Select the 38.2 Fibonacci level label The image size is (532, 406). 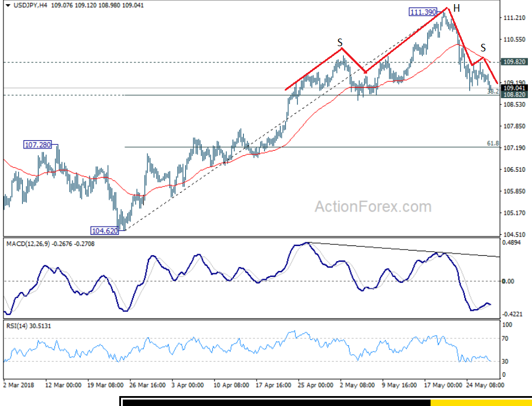tap(492, 91)
